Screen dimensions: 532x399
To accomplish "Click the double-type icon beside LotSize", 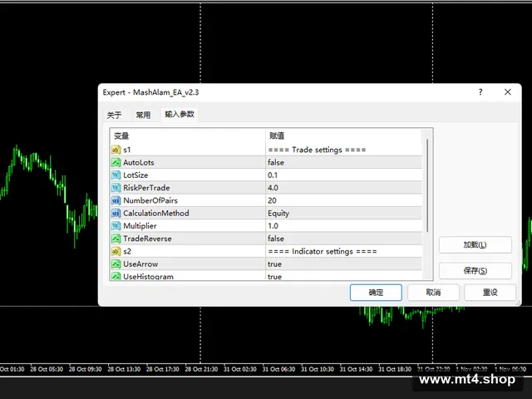I will point(116,175).
